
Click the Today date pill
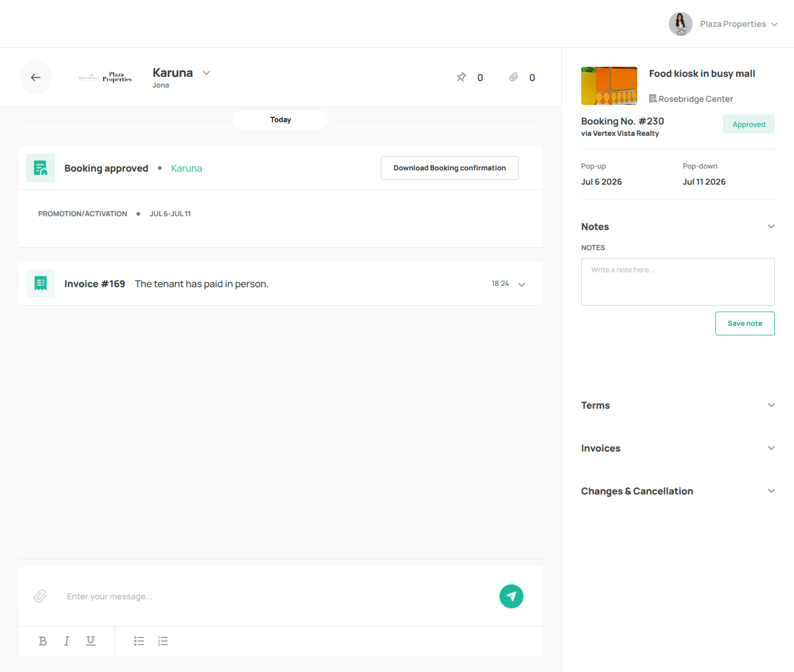[281, 120]
